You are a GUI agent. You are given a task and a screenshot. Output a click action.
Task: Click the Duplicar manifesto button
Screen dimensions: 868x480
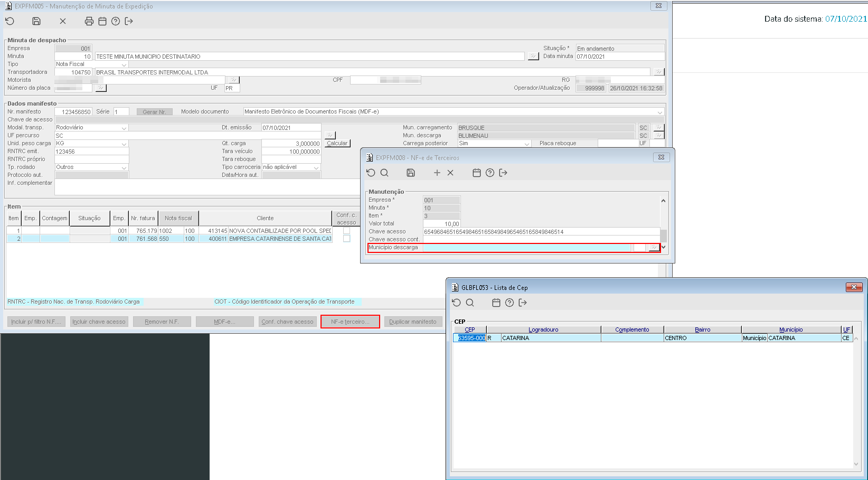pyautogui.click(x=413, y=322)
